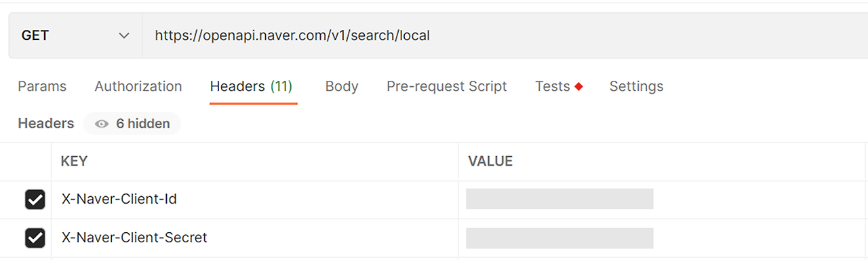Edit the X-Naver-Client-Secret key cell
The image size is (868, 260).
[254, 238]
